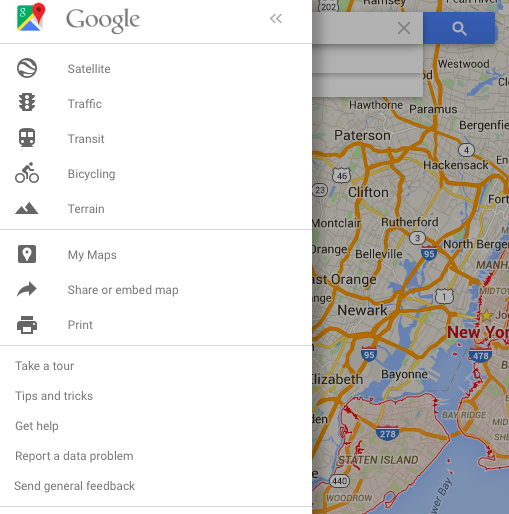Open the Take a tour link
The width and height of the screenshot is (509, 514).
(x=45, y=366)
